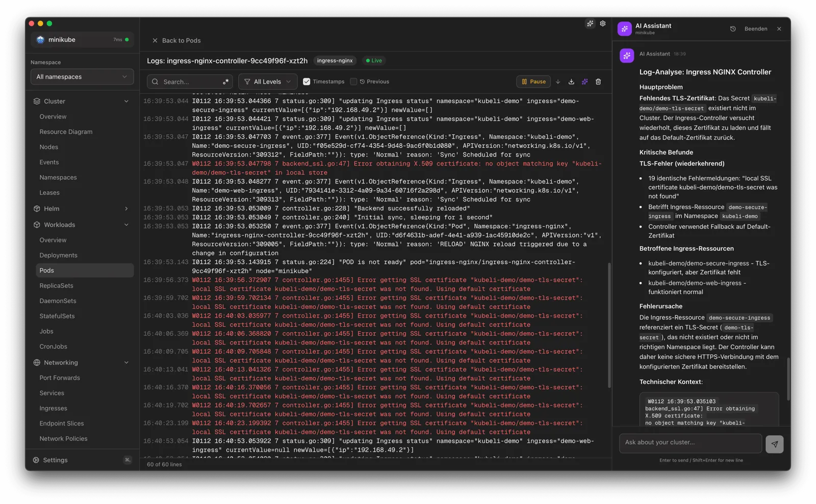This screenshot has width=816, height=504.
Task: Send message to AI Assistant
Action: tap(774, 444)
